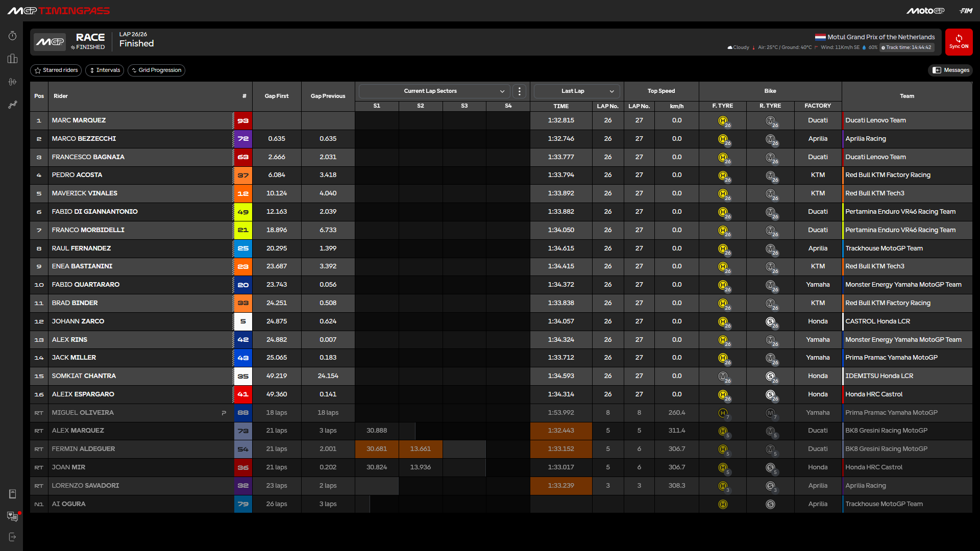Open Ducati Lenovo Team in Marc Marquez row

875,120
